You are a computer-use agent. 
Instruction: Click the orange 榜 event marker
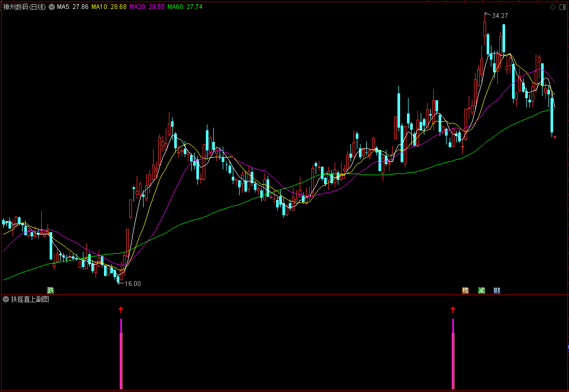tap(465, 290)
